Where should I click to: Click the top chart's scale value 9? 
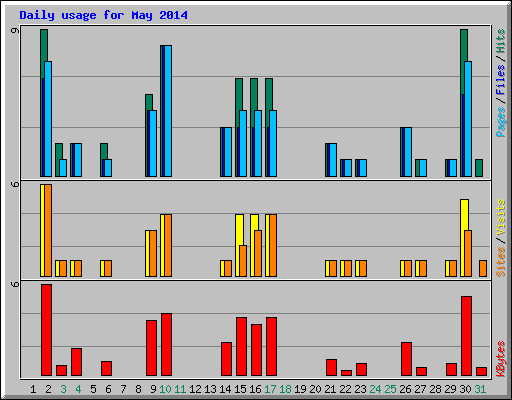(x=15, y=31)
